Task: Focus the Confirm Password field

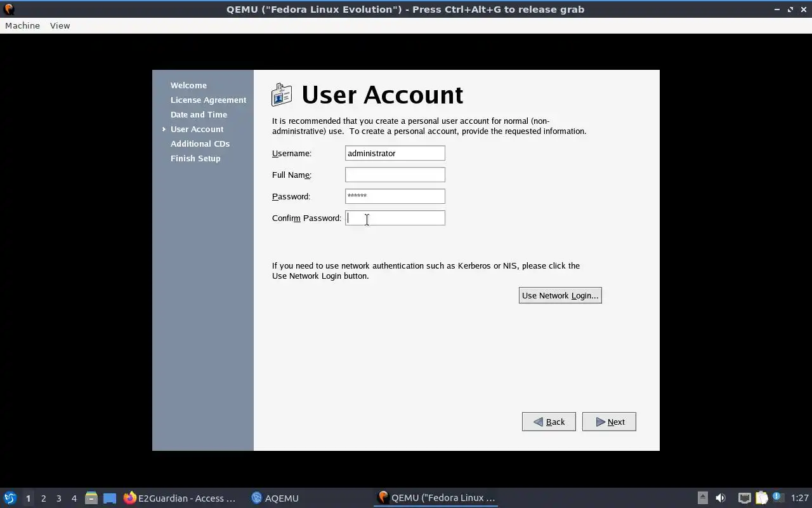Action: 395,218
